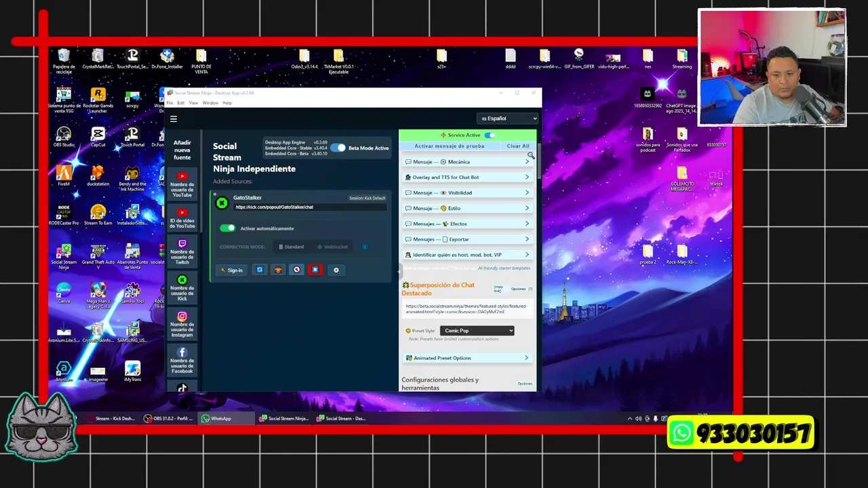This screenshot has height=488, width=868.
Task: Open Opciones beside Configuraciones globales
Action: pyautogui.click(x=525, y=384)
